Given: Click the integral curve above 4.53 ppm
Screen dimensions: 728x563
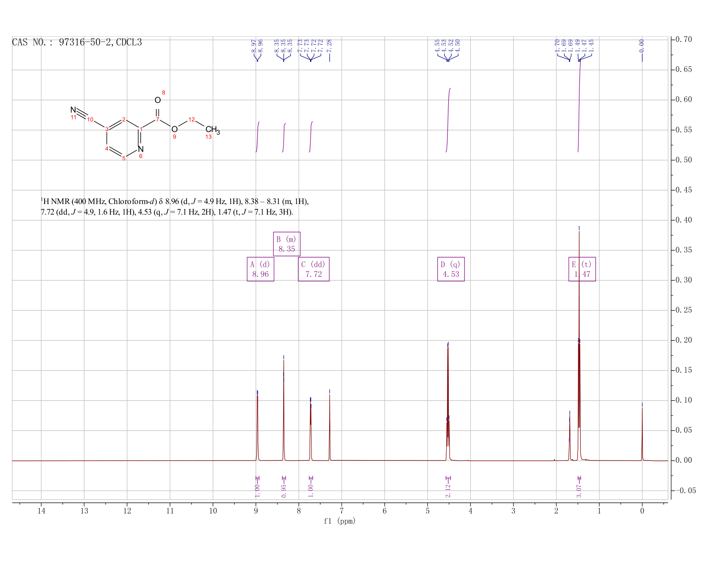Looking at the screenshot, I should click(x=448, y=120).
